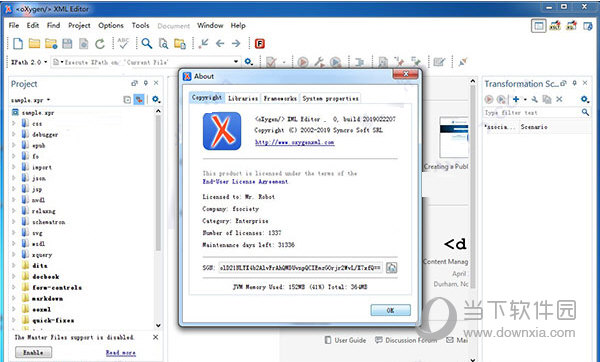
Task: Switch to System properties tab
Action: point(331,98)
